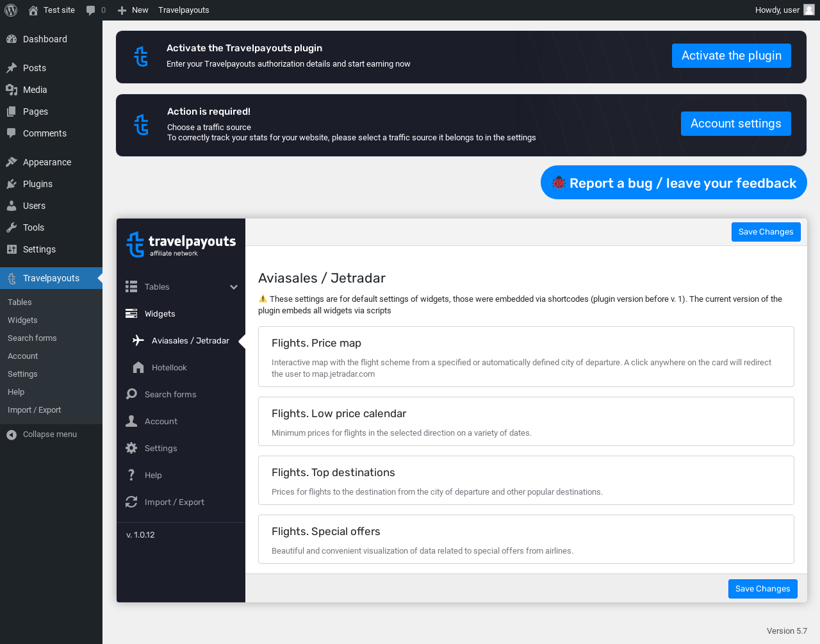Click the Search forms magnifier icon
The image size is (820, 644).
coord(131,394)
